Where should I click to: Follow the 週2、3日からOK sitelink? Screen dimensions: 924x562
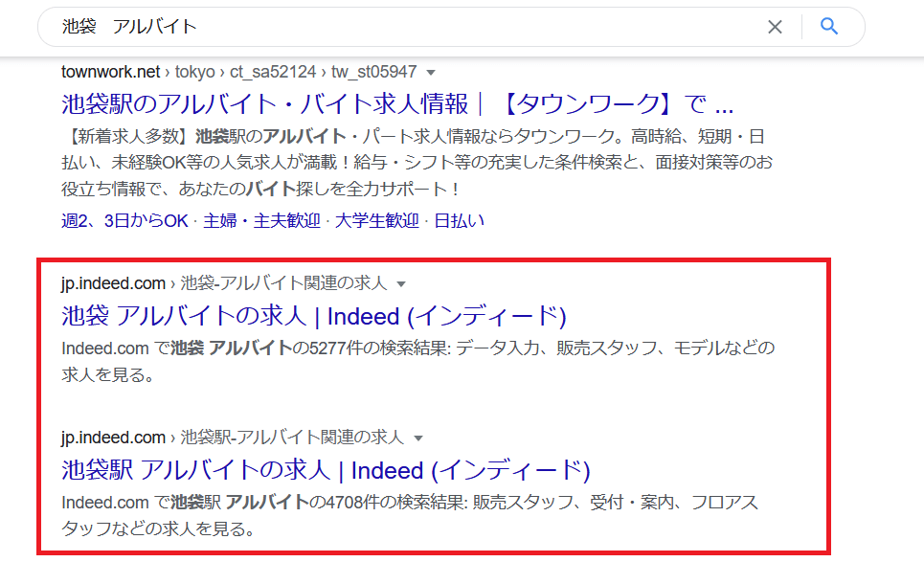pos(124,221)
